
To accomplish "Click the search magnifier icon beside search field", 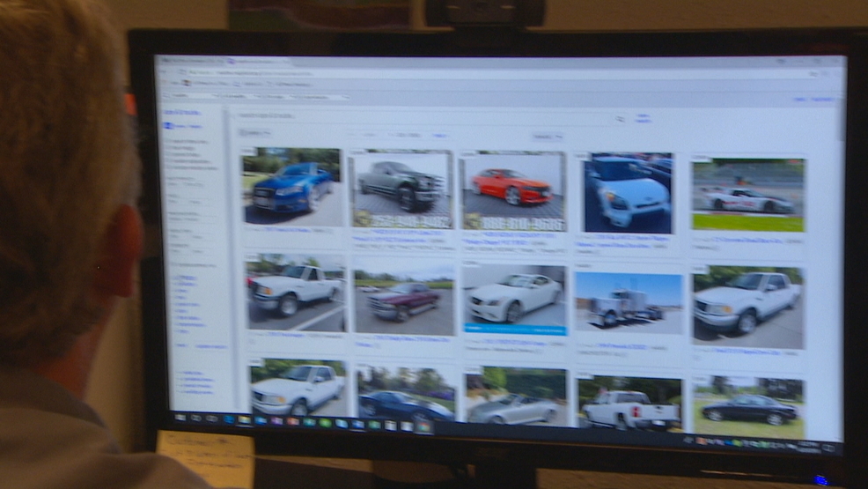I will pos(621,119).
